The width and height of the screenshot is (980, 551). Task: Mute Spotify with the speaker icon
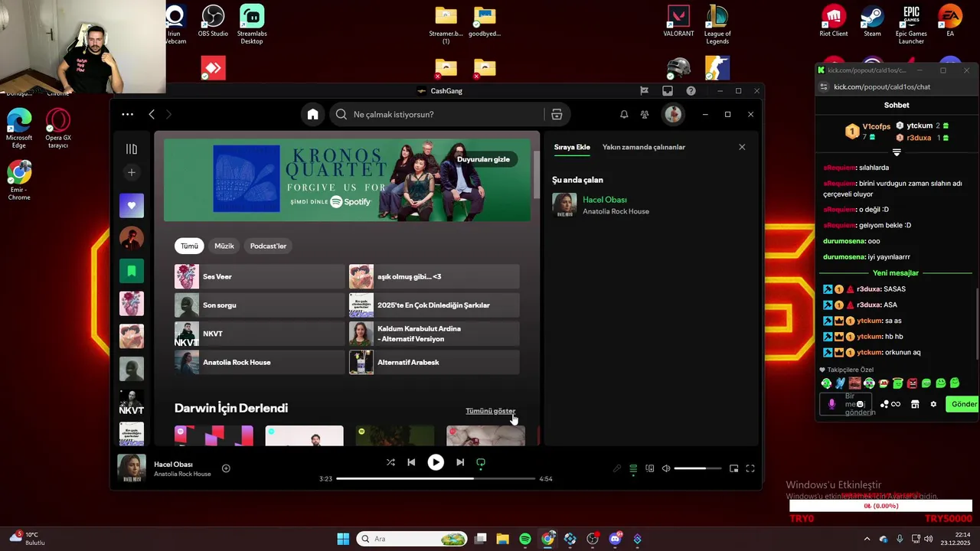coord(666,468)
